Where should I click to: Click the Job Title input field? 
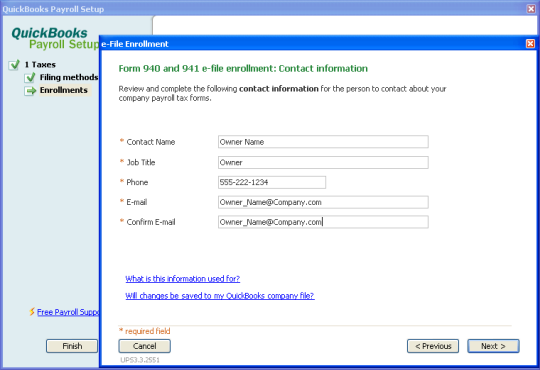(x=323, y=162)
